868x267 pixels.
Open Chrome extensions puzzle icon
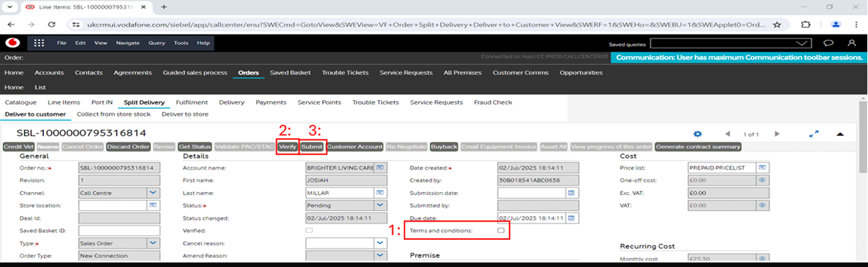tap(805, 24)
